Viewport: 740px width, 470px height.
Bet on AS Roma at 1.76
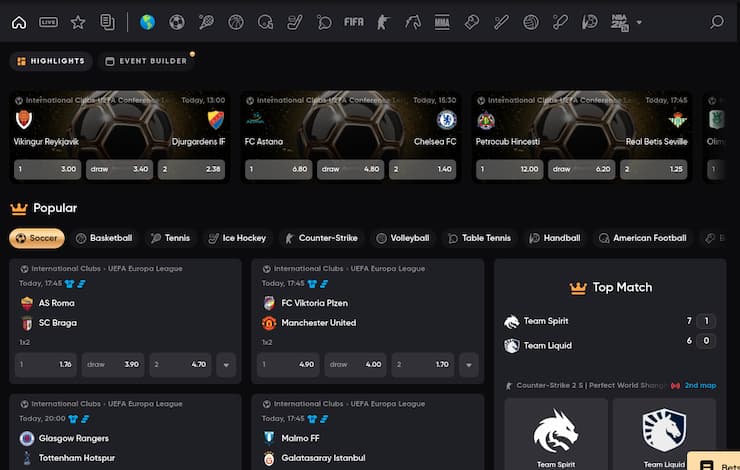tap(46, 365)
